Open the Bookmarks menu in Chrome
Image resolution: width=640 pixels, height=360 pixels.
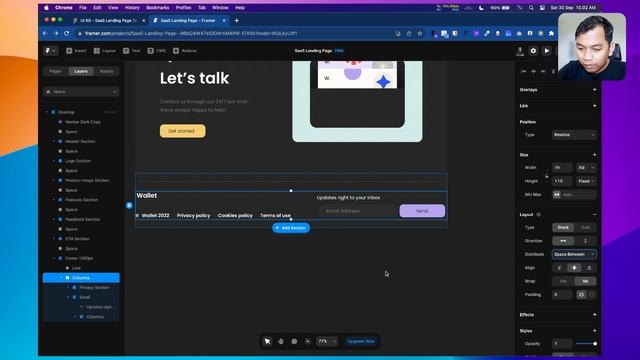(x=158, y=8)
